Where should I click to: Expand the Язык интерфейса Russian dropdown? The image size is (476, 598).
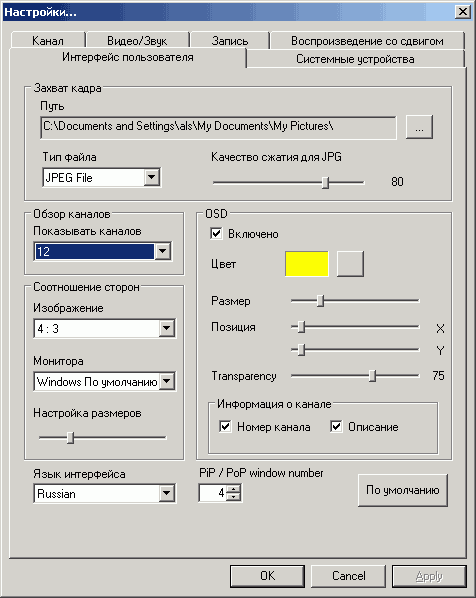coord(167,494)
